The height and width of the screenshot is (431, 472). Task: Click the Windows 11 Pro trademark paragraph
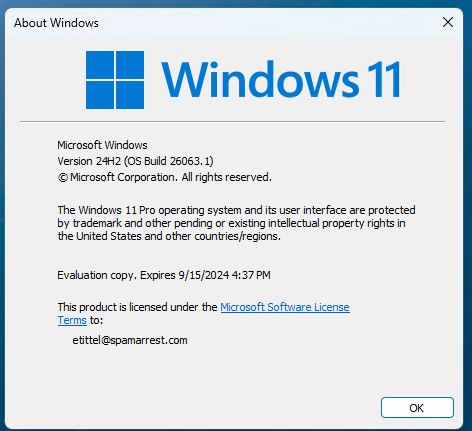[236, 223]
